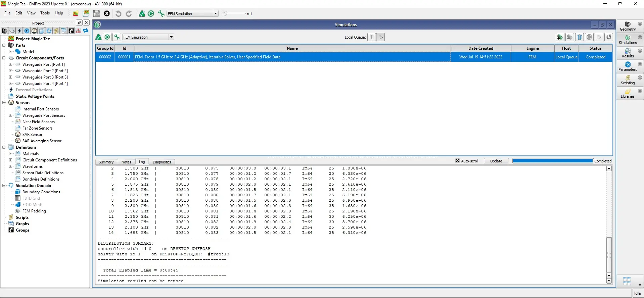This screenshot has width=644, height=298.
Task: Click the refresh circular arrow icon in Simulations toolbar
Action: [x=609, y=37]
